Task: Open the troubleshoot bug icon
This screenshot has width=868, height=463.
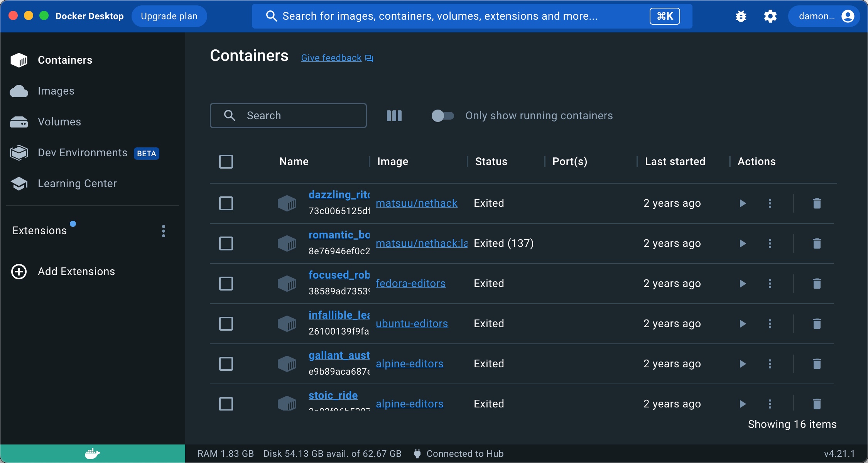Action: (741, 16)
